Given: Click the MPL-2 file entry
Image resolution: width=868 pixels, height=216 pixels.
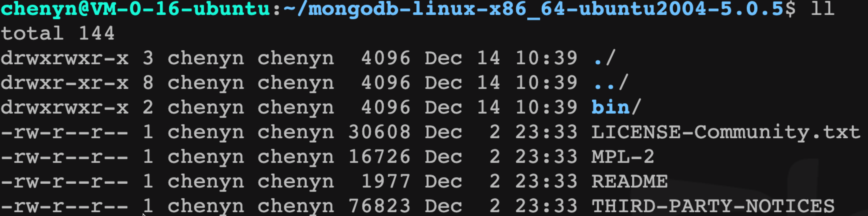Looking at the screenshot, I should tap(623, 157).
